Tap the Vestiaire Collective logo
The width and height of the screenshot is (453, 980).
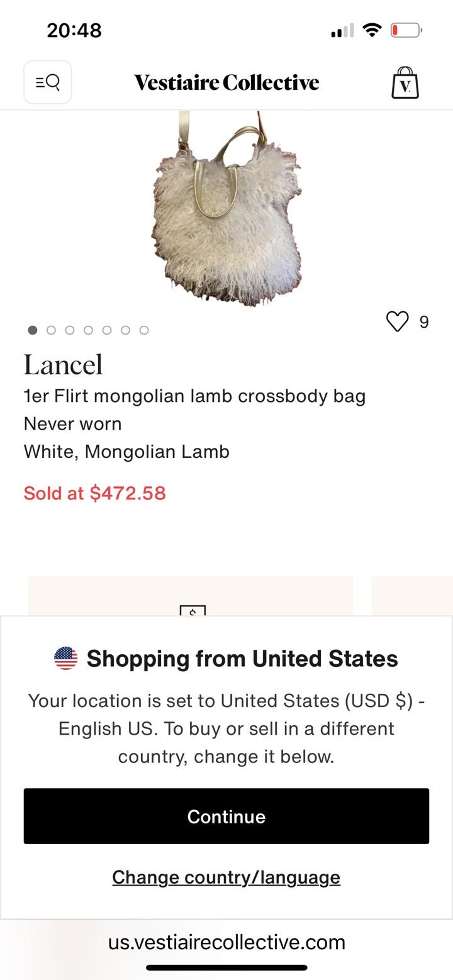[226, 82]
